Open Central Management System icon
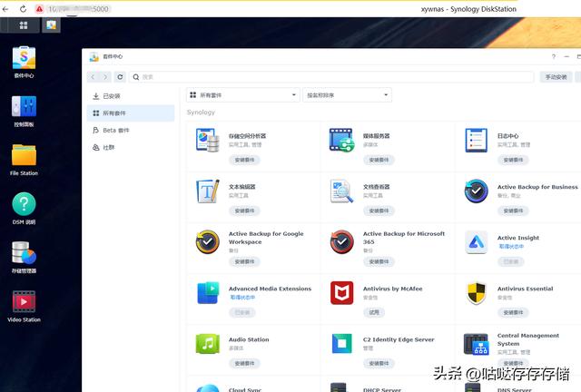Viewport: 581px width, 392px height. pos(476,344)
